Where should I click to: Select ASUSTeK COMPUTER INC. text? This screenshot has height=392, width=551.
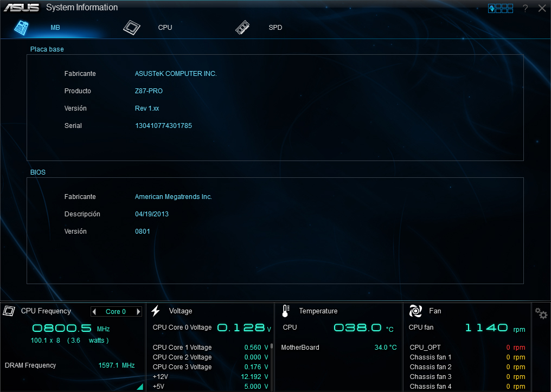point(176,74)
